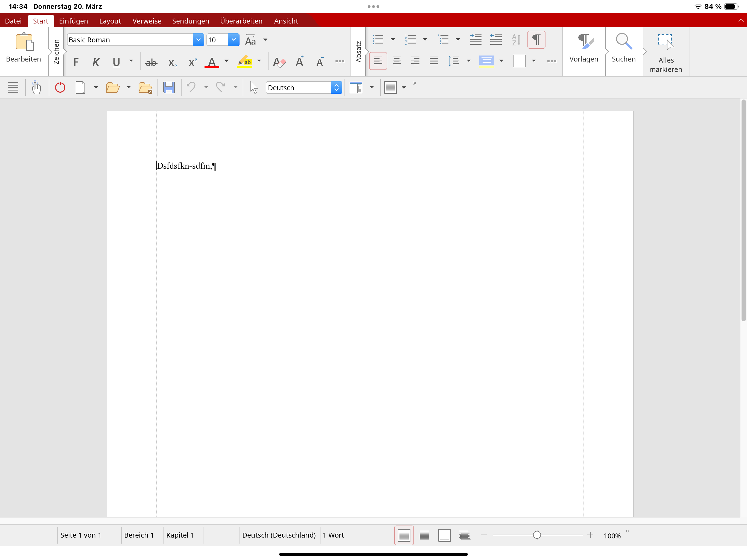Clear character formatting with eraser icon
The image size is (747, 560).
point(279,62)
